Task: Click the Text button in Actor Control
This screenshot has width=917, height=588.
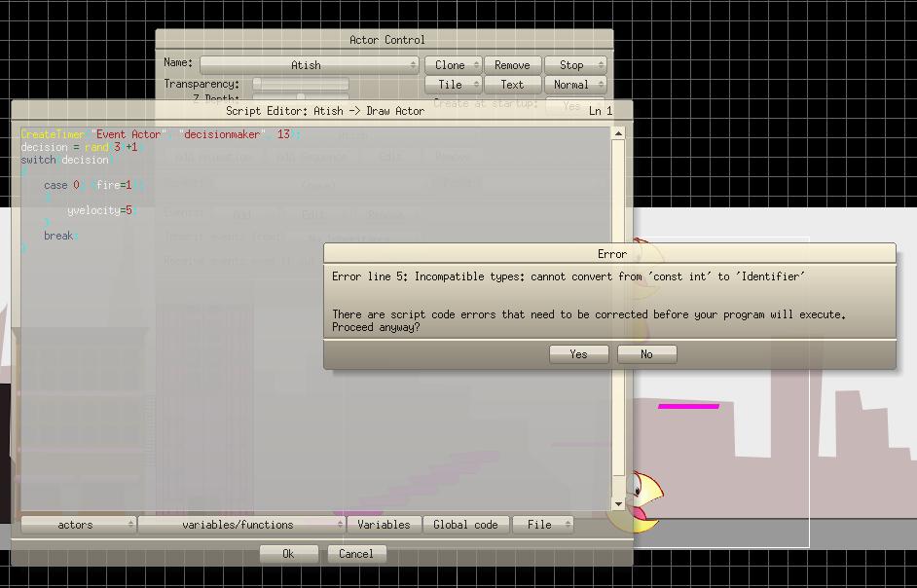Action: click(x=512, y=85)
